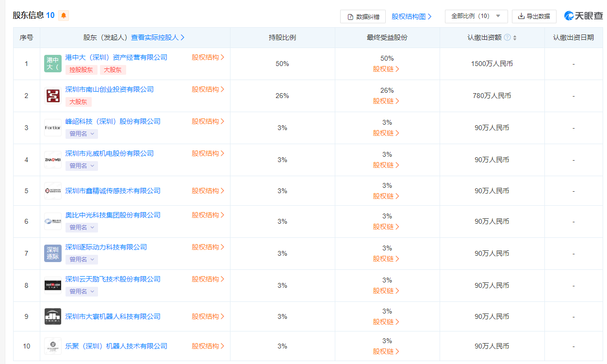Click the Fortior company logo

(53, 128)
